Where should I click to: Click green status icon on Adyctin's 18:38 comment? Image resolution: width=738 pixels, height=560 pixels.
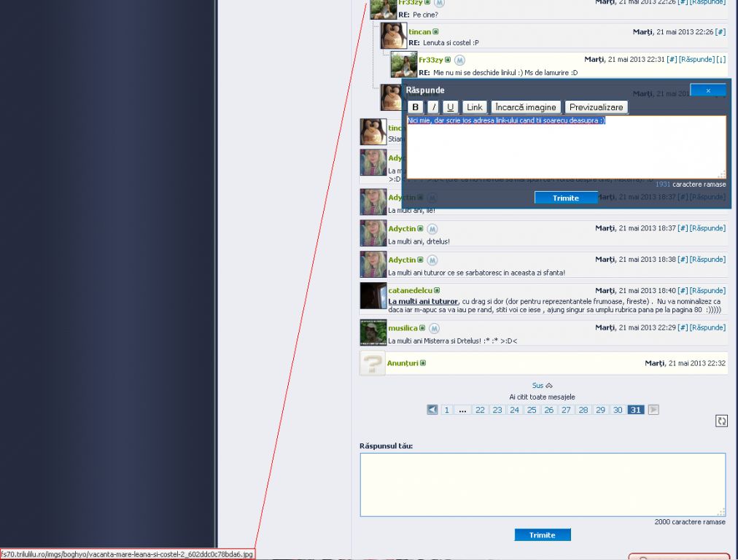pyautogui.click(x=420, y=260)
